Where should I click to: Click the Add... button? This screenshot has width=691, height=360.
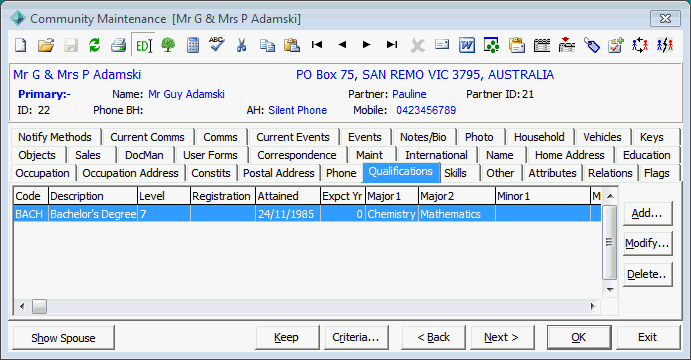pos(647,213)
